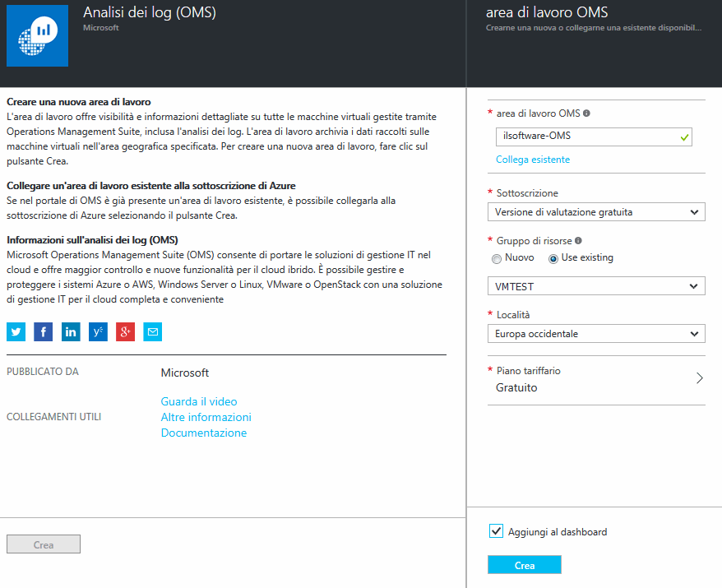Click the green validation checkmark in workspace field
Screen dimensions: 722x588
(684, 137)
